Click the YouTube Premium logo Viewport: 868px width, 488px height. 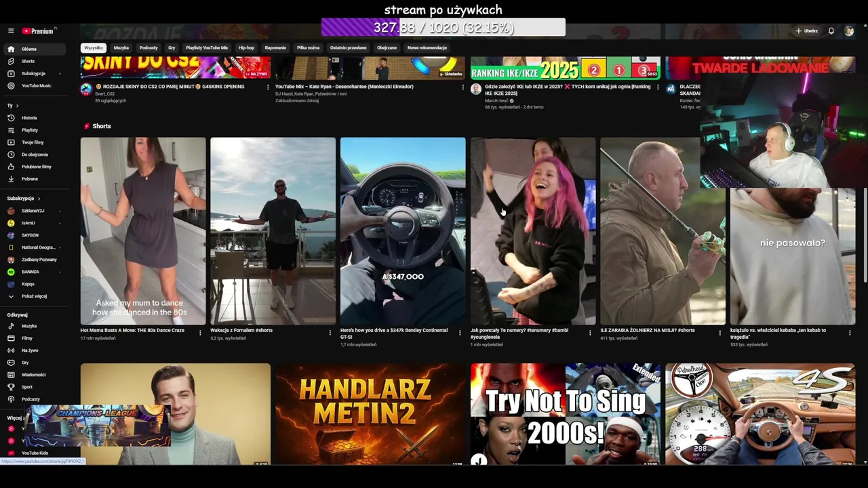click(x=39, y=31)
